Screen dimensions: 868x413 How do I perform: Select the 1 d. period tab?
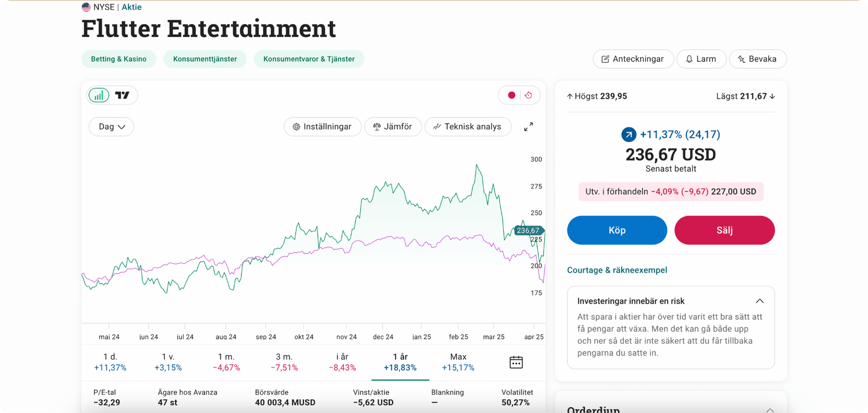pyautogui.click(x=110, y=362)
